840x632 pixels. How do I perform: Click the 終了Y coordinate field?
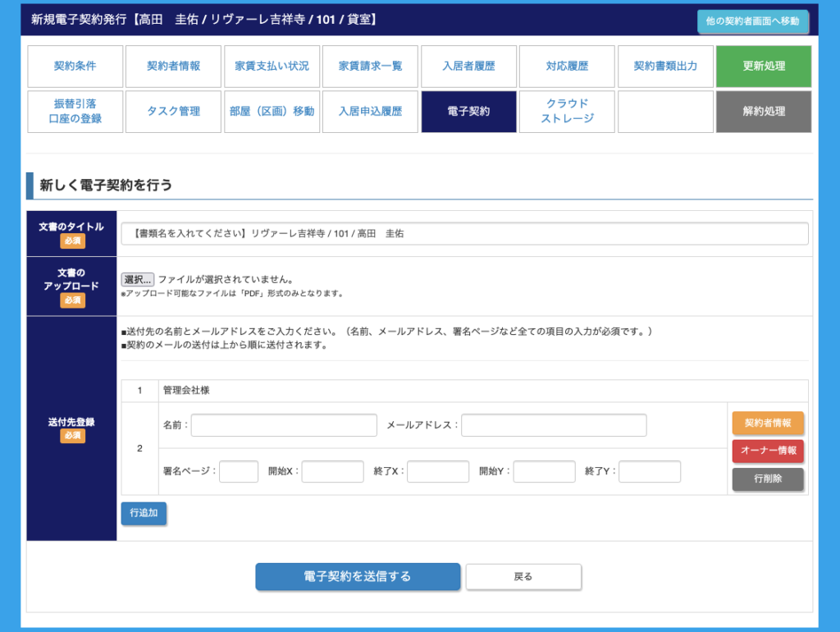[x=650, y=472]
